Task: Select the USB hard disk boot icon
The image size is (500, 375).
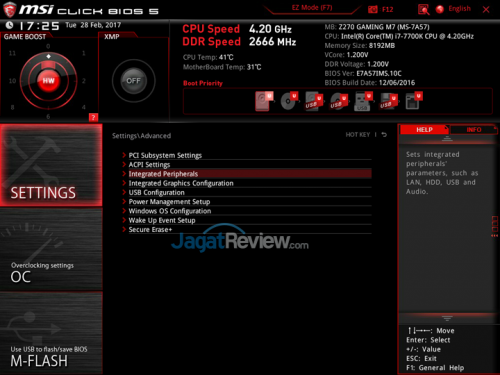Action: coord(314,101)
